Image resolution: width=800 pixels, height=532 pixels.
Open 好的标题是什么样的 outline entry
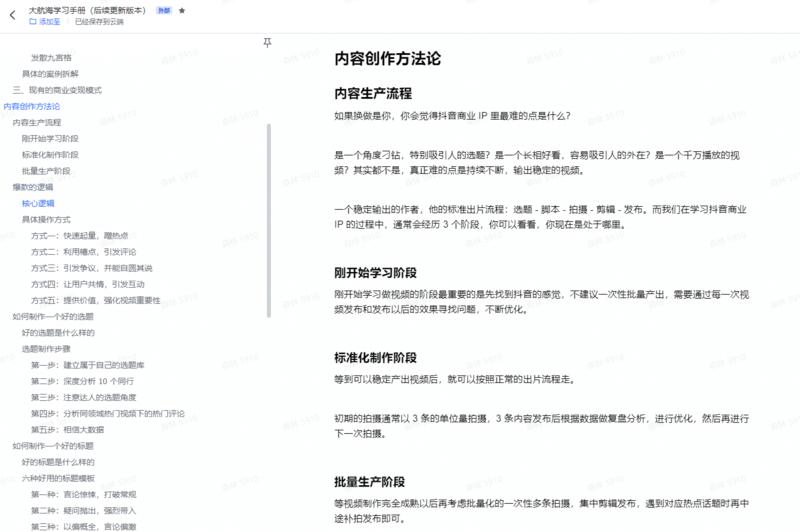(x=58, y=462)
